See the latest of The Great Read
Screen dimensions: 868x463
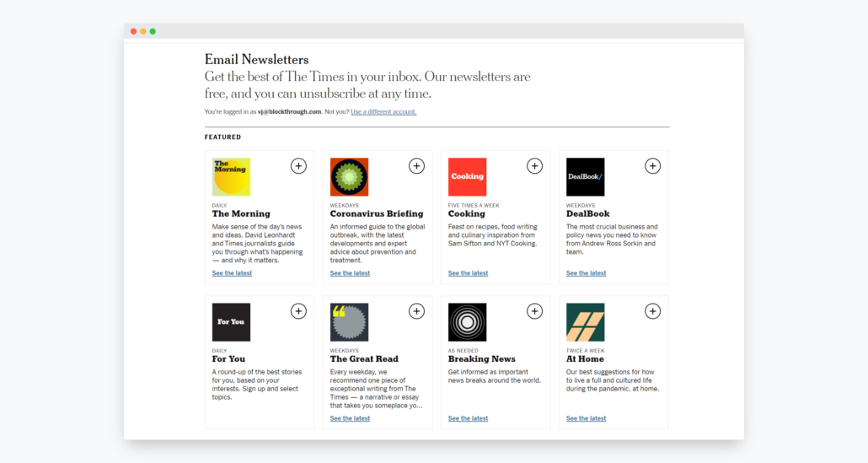(x=350, y=418)
